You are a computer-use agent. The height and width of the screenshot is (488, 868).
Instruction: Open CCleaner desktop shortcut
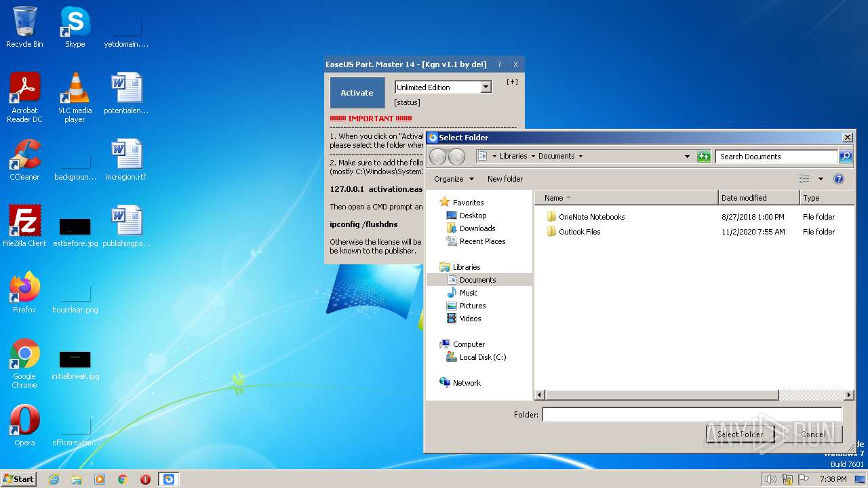[x=24, y=161]
